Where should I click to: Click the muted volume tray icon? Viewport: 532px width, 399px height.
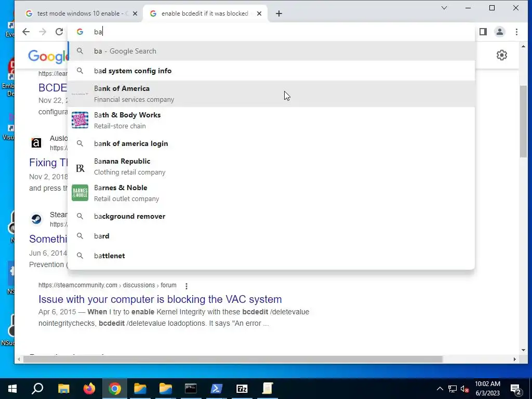coord(465,389)
